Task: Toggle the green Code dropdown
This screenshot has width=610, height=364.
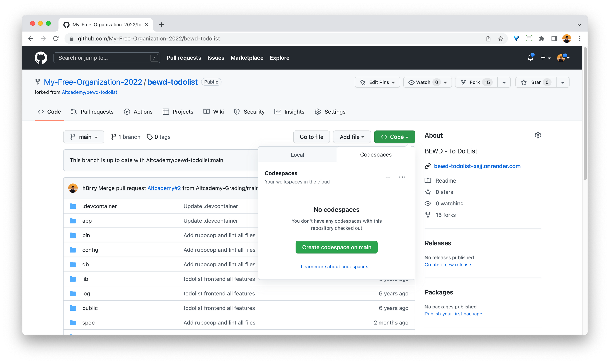Action: [x=394, y=137]
